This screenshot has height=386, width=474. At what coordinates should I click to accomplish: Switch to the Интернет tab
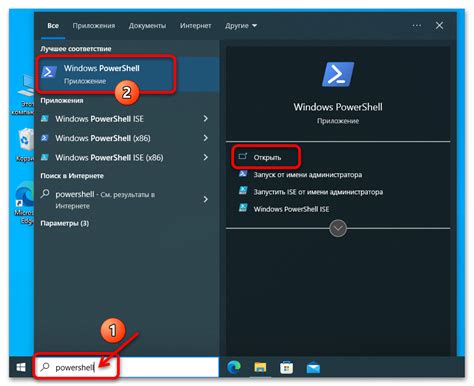click(195, 26)
